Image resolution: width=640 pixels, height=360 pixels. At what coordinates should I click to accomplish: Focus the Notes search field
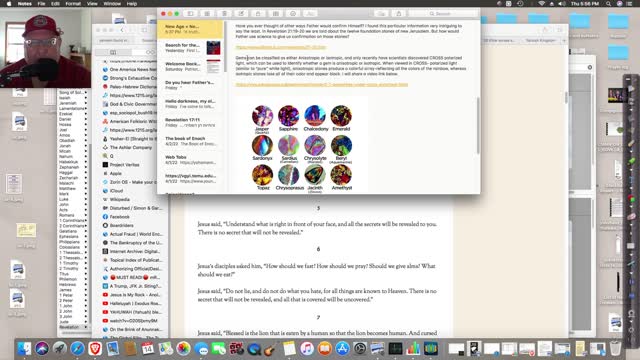click(445, 13)
